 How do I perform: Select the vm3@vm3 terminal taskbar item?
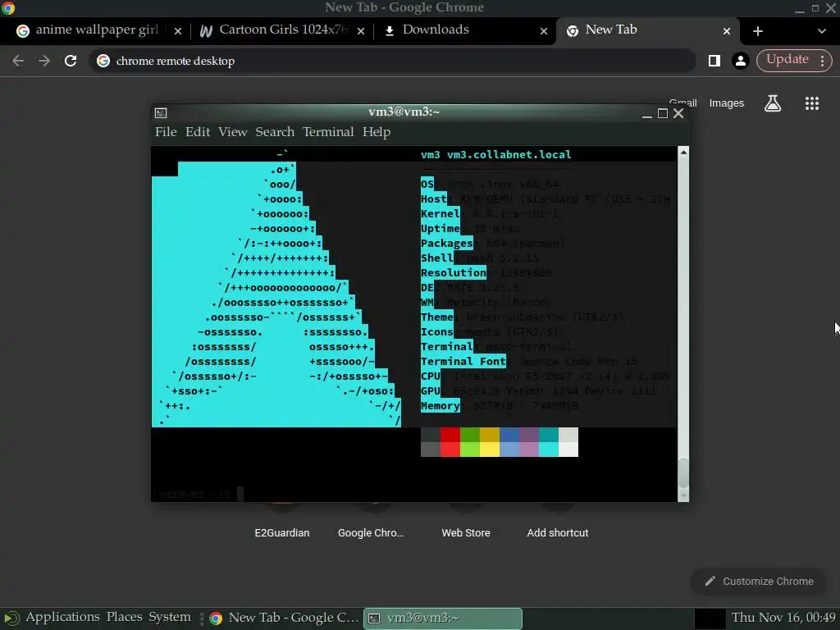(443, 618)
